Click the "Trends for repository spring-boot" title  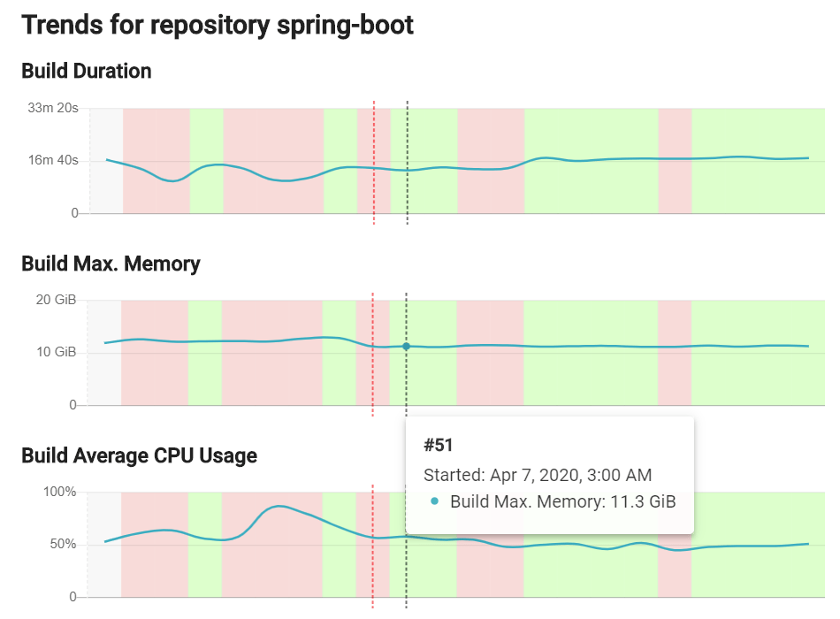point(218,25)
